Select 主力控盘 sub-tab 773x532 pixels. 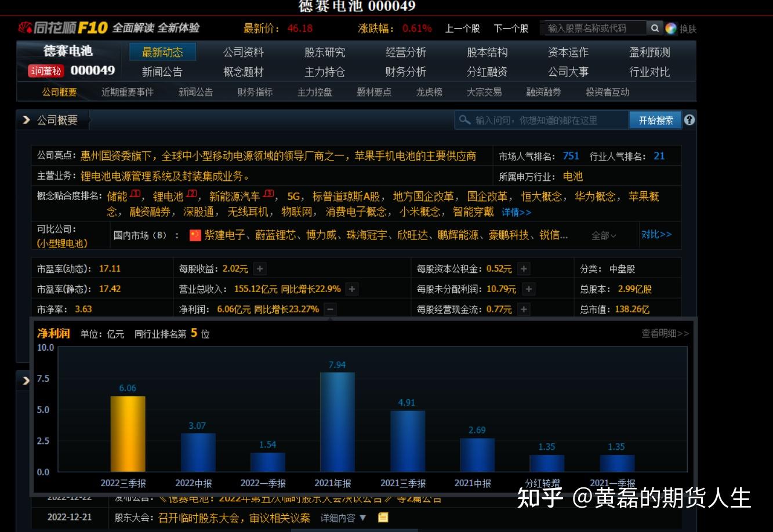315,92
